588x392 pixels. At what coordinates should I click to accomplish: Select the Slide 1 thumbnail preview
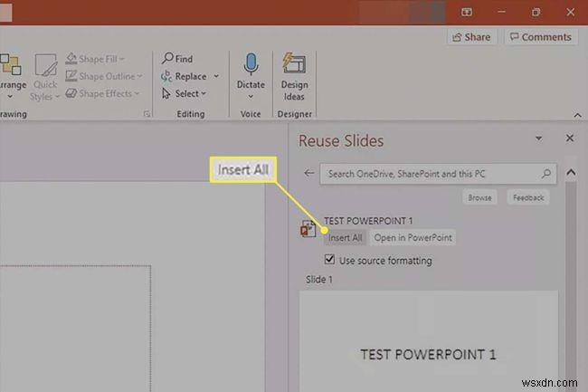[x=428, y=341]
